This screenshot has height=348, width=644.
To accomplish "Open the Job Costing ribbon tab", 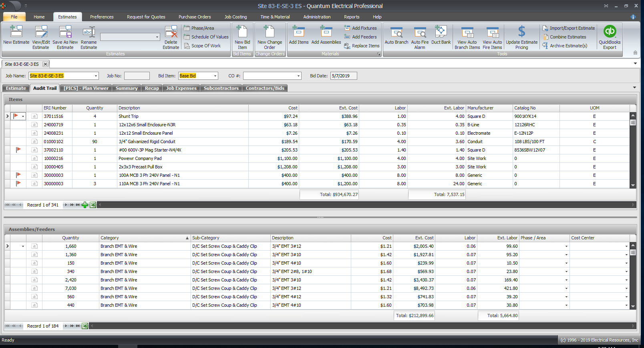I will pyautogui.click(x=235, y=17).
